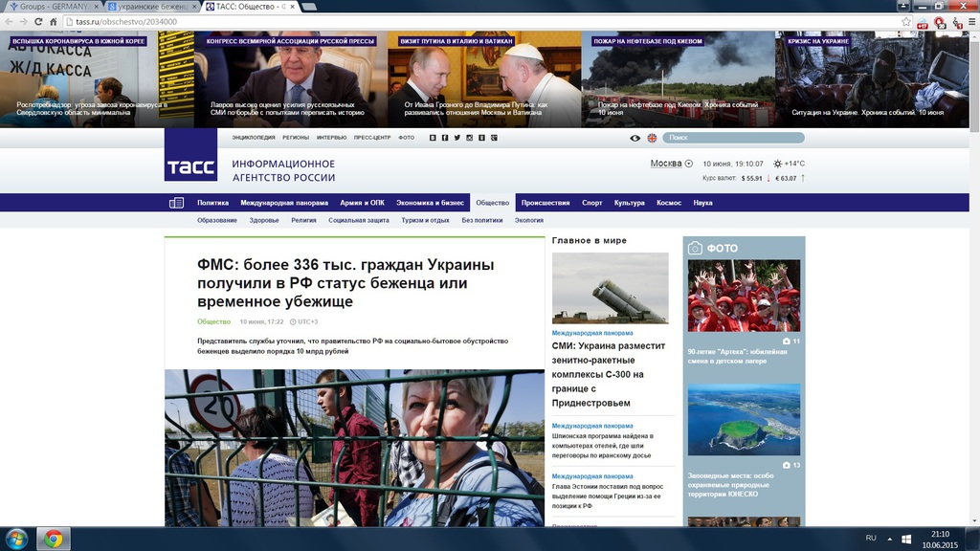Open the Артек 90th anniversary photo gallery
Viewport: 980px width, 551px height.
pos(744,296)
